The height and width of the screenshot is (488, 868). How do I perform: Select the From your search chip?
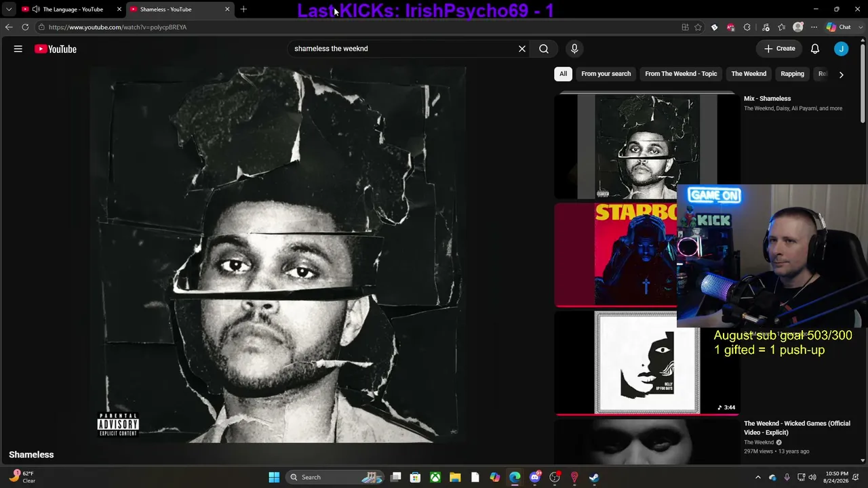606,74
